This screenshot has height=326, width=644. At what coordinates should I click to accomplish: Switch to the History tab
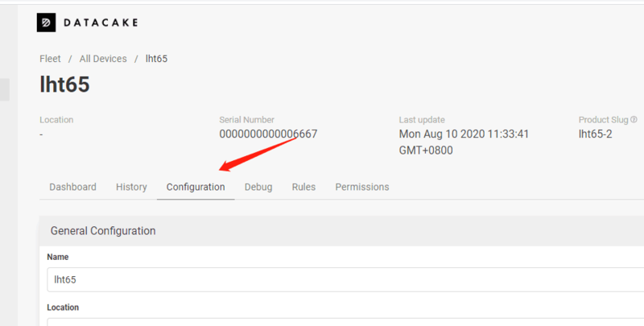[x=131, y=187]
